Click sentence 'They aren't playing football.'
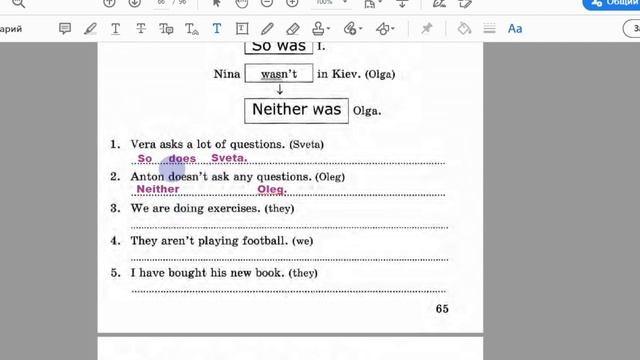The width and height of the screenshot is (640, 360). coord(209,241)
